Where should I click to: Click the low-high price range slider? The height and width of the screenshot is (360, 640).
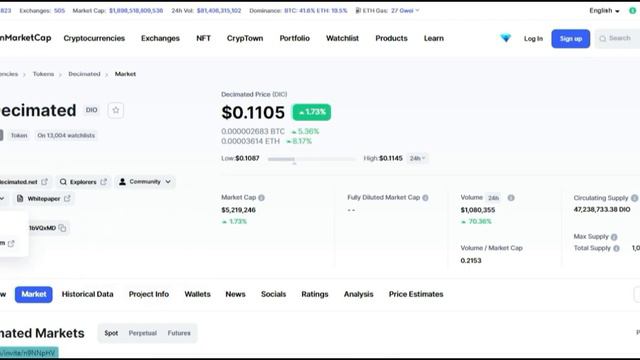tap(311, 159)
